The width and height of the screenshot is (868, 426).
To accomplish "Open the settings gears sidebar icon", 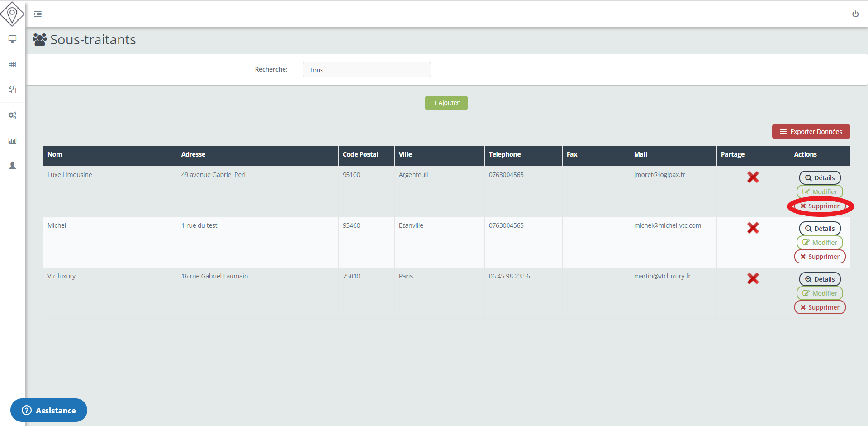I will [x=12, y=115].
